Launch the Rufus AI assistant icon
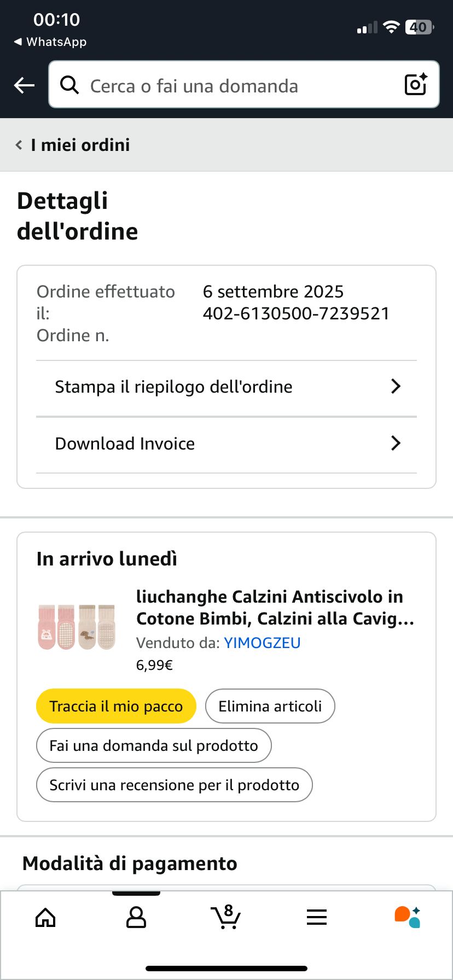453x980 pixels. tap(407, 917)
